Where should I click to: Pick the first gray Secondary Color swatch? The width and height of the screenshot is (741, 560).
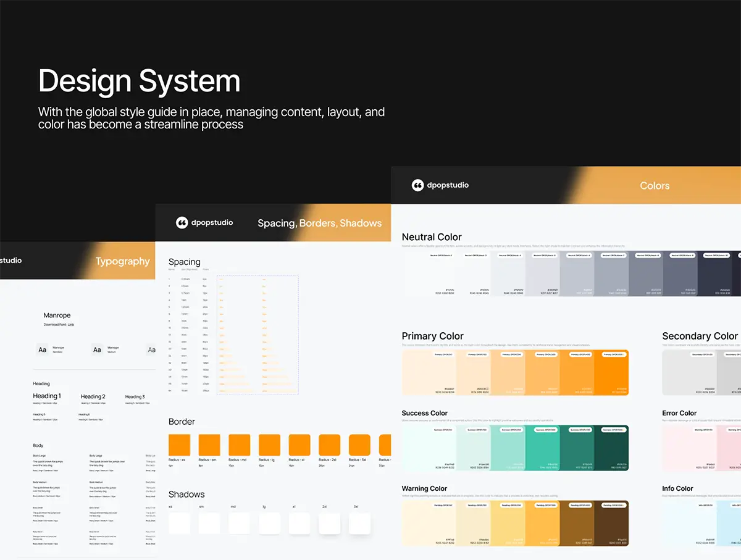689,373
